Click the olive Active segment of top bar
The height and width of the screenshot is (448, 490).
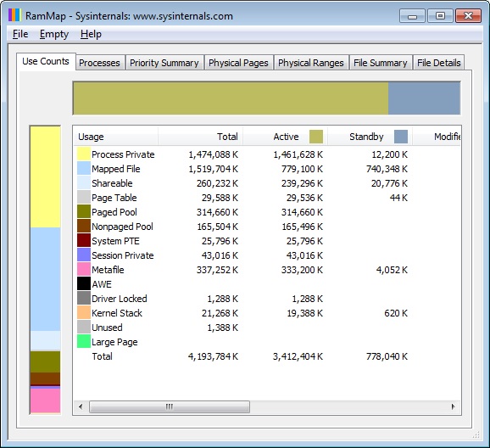click(231, 98)
